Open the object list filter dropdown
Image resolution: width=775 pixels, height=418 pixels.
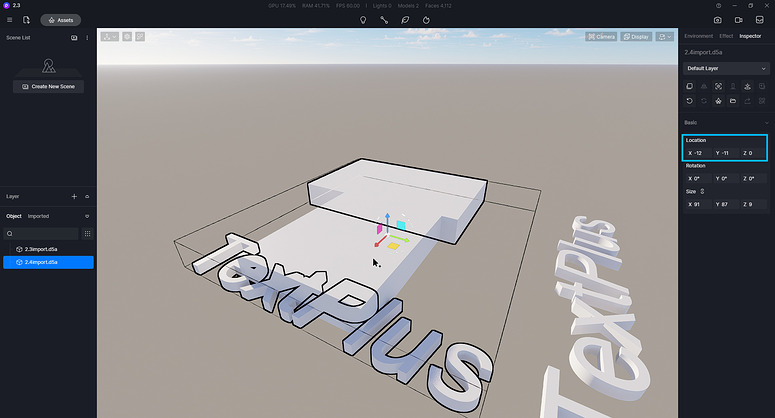(x=87, y=216)
